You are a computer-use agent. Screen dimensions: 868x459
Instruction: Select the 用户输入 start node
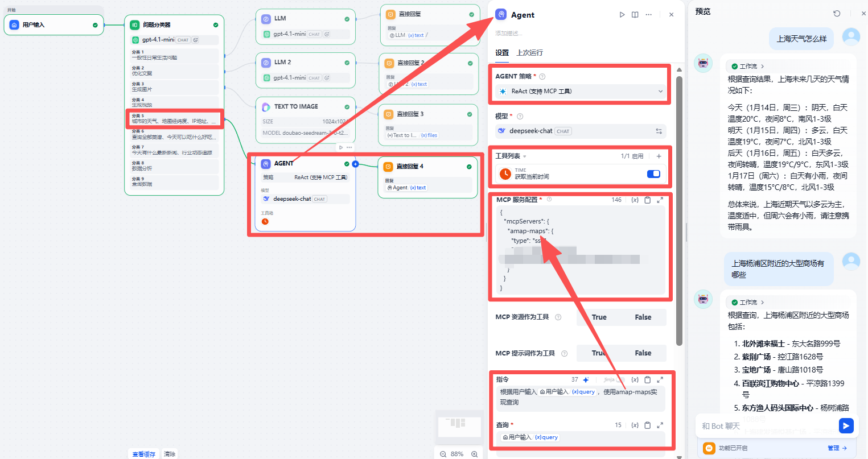pyautogui.click(x=54, y=25)
